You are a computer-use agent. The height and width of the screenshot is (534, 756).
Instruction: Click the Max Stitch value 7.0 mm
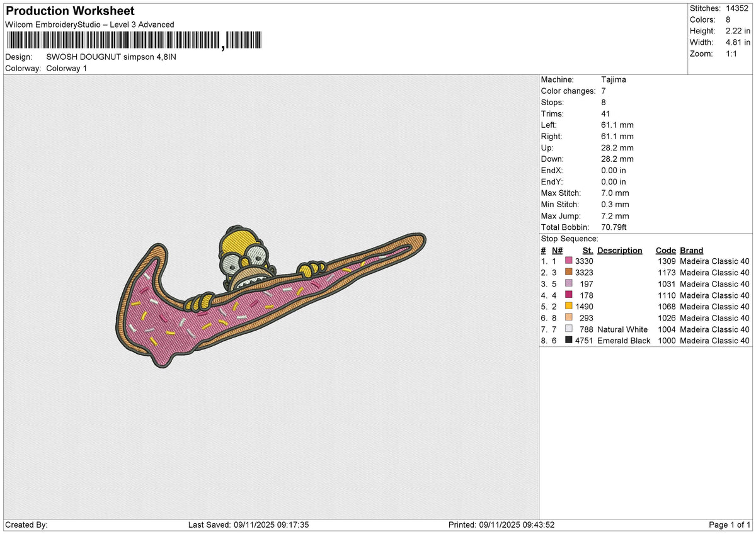point(615,193)
